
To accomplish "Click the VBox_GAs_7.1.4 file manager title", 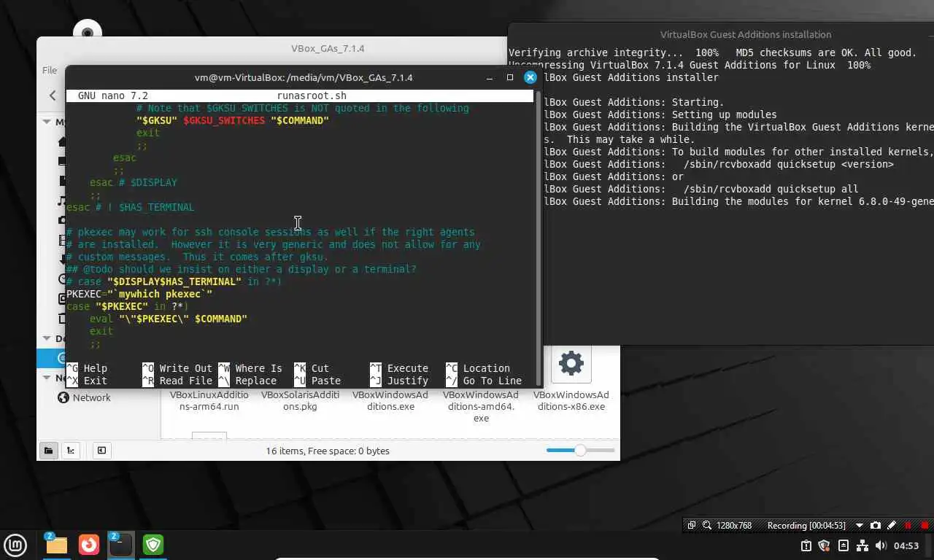I will pyautogui.click(x=328, y=48).
